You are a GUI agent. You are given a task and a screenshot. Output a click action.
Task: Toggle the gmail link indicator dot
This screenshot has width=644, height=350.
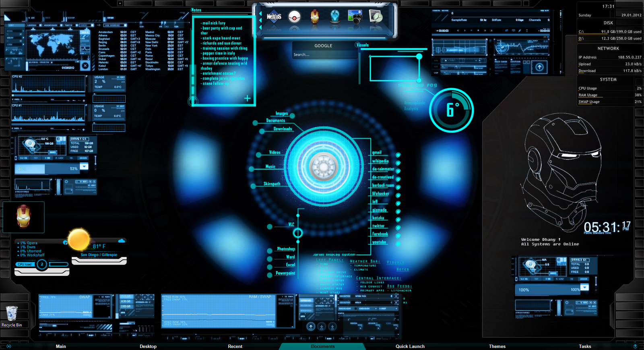pyautogui.click(x=398, y=155)
